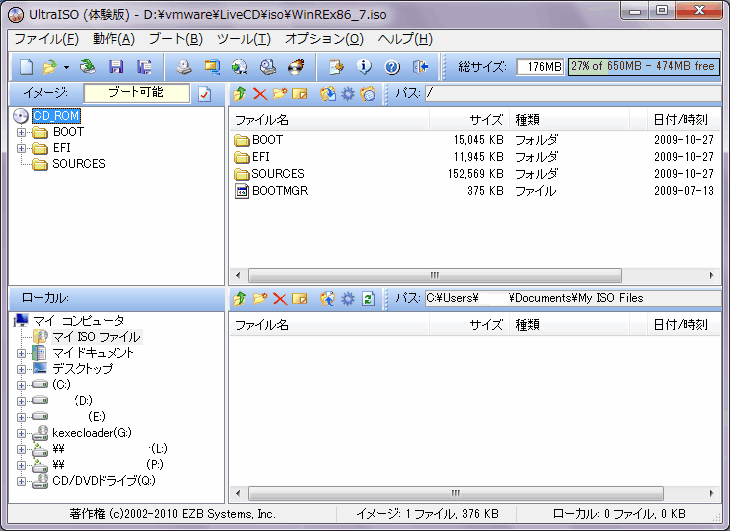Sort image list by 日付/時刻 column header
This screenshot has width=730, height=531.
pos(684,120)
